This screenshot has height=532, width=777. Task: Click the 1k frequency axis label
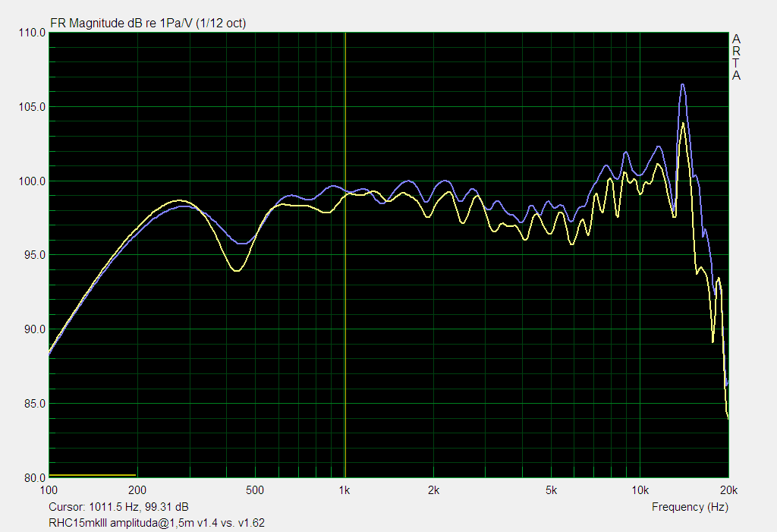344,490
